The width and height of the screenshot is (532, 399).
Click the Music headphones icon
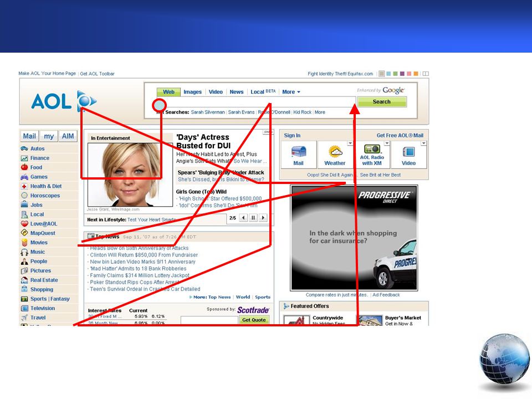[x=24, y=252]
